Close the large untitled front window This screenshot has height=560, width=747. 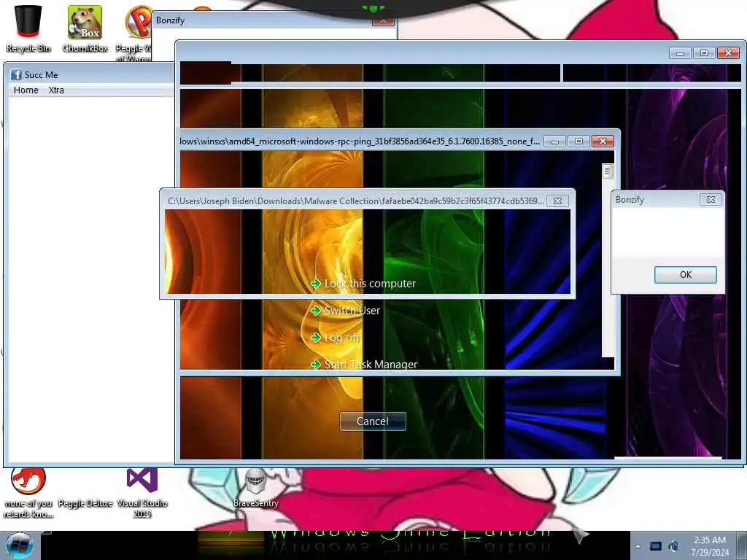click(x=729, y=52)
